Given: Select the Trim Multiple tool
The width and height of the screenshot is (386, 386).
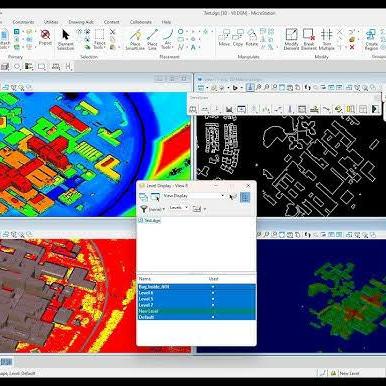Looking at the screenshot, I should click(x=327, y=39).
